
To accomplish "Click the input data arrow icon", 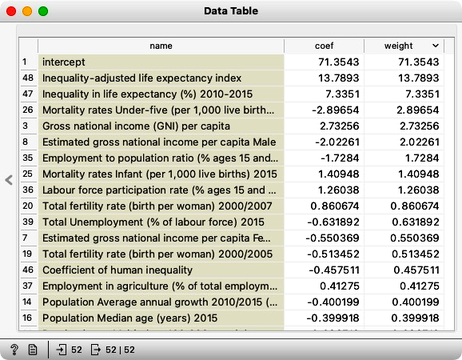I will [61, 350].
